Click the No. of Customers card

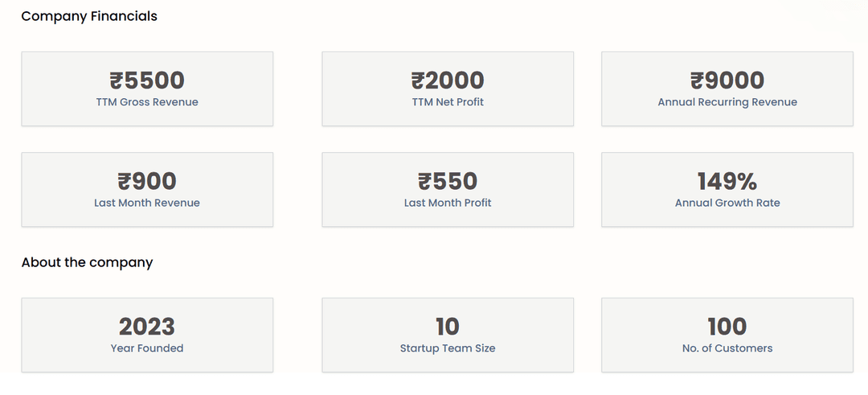pyautogui.click(x=727, y=335)
